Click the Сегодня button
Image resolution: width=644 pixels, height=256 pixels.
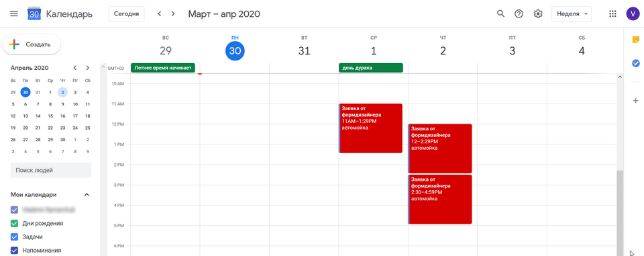pos(127,13)
